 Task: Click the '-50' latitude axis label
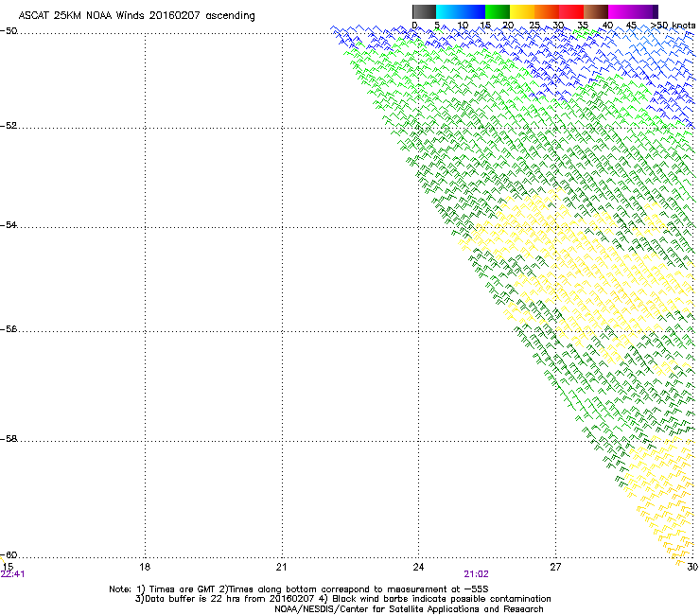[x=9, y=31]
